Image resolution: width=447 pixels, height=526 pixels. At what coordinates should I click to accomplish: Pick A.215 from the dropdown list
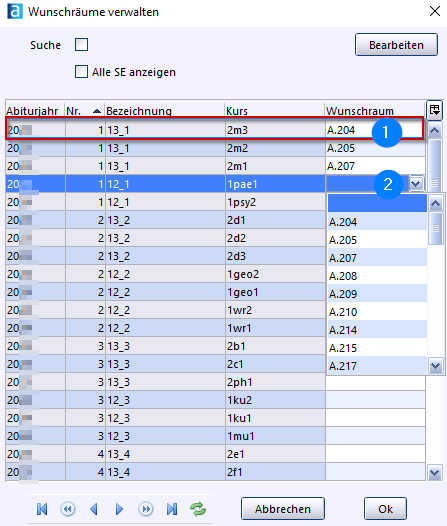pos(377,348)
